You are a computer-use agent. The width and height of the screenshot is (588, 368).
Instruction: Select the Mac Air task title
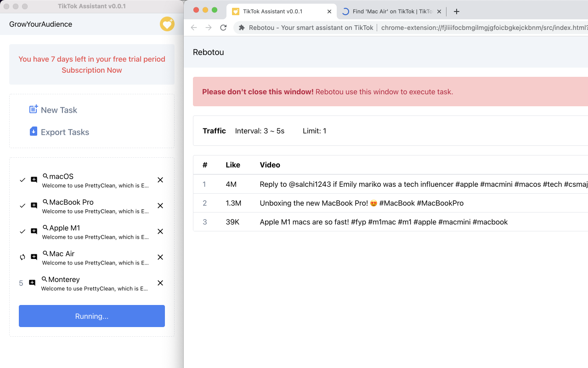point(62,253)
